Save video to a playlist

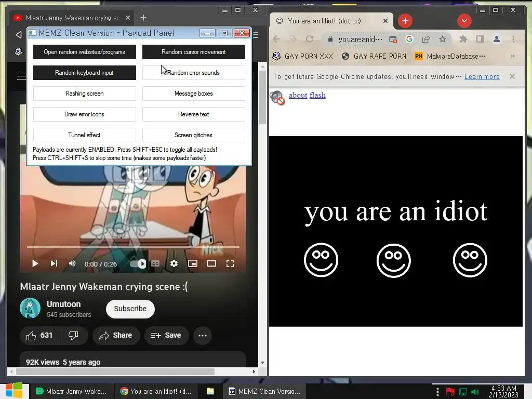(x=166, y=336)
